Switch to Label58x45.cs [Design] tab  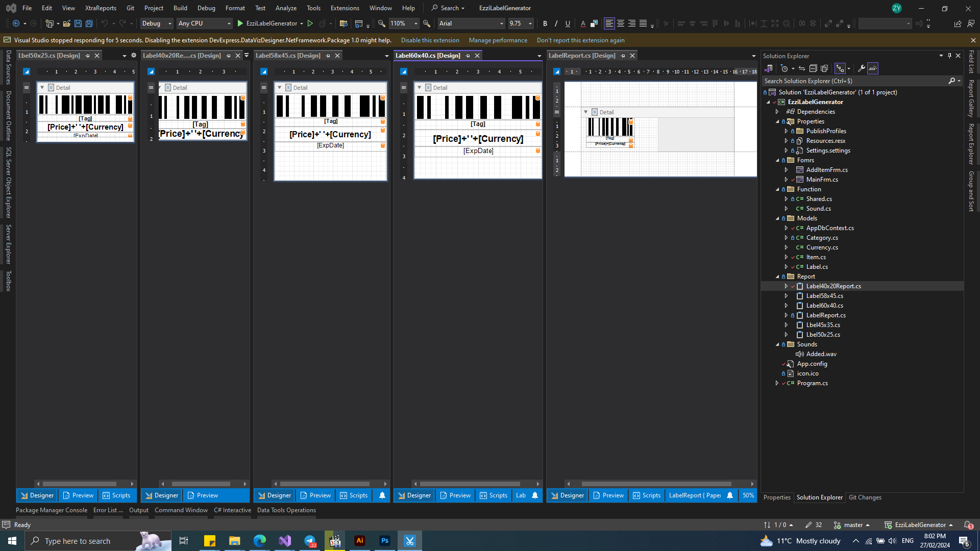(288, 56)
